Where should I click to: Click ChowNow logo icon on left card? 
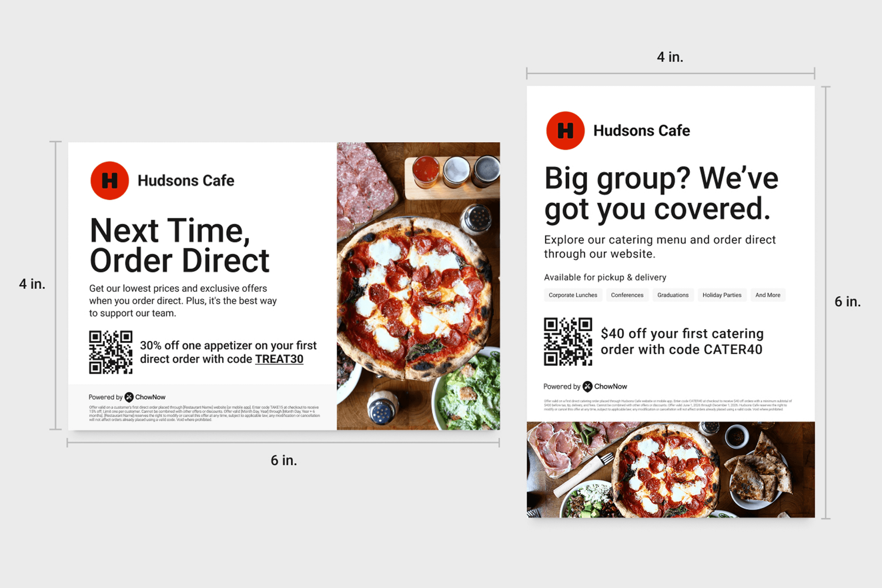(x=129, y=397)
